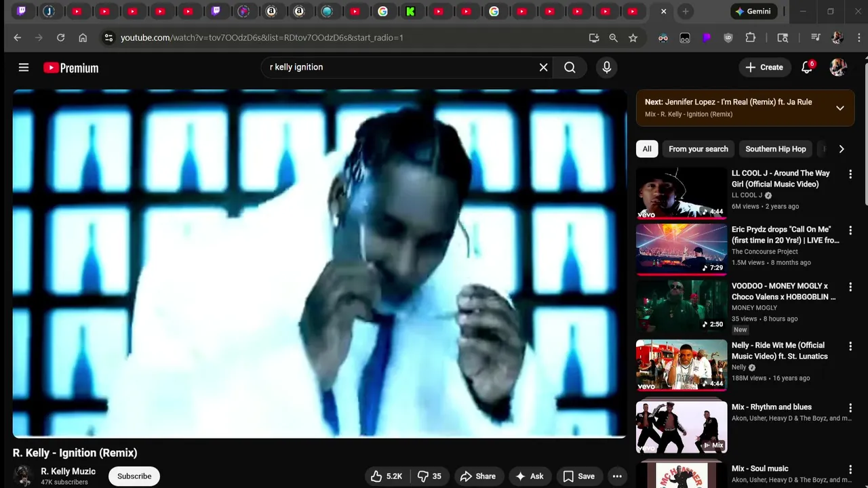Collapse the Next up playlist panel
This screenshot has height=488, width=868.
pyautogui.click(x=840, y=108)
